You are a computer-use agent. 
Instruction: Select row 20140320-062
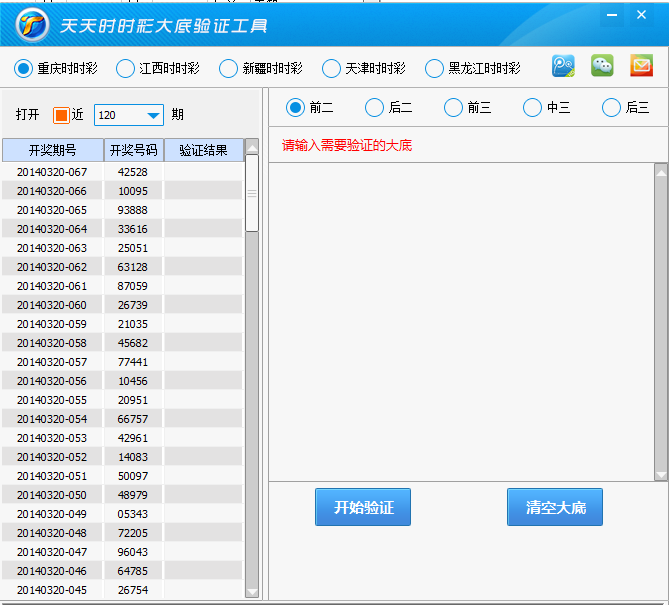[x=123, y=267]
